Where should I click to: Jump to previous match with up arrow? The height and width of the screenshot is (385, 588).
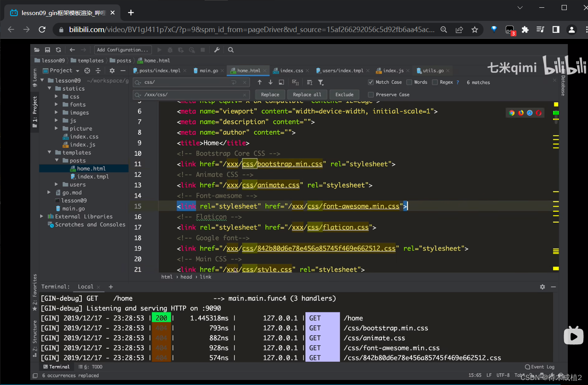point(260,82)
